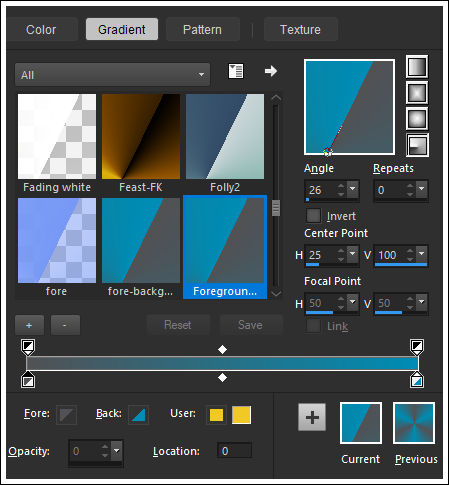Select the rectangular gradient style icon
The height and width of the screenshot is (485, 449).
(417, 92)
